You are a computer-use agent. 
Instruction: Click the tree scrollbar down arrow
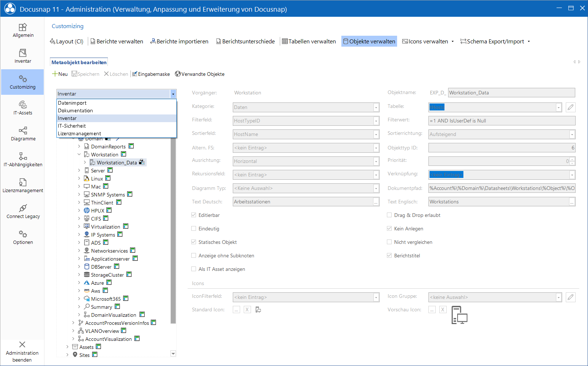tap(173, 354)
